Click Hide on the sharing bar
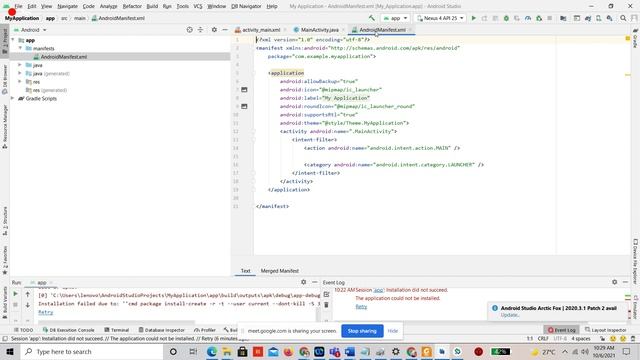Screen dimensions: 640x360 tap(393, 331)
